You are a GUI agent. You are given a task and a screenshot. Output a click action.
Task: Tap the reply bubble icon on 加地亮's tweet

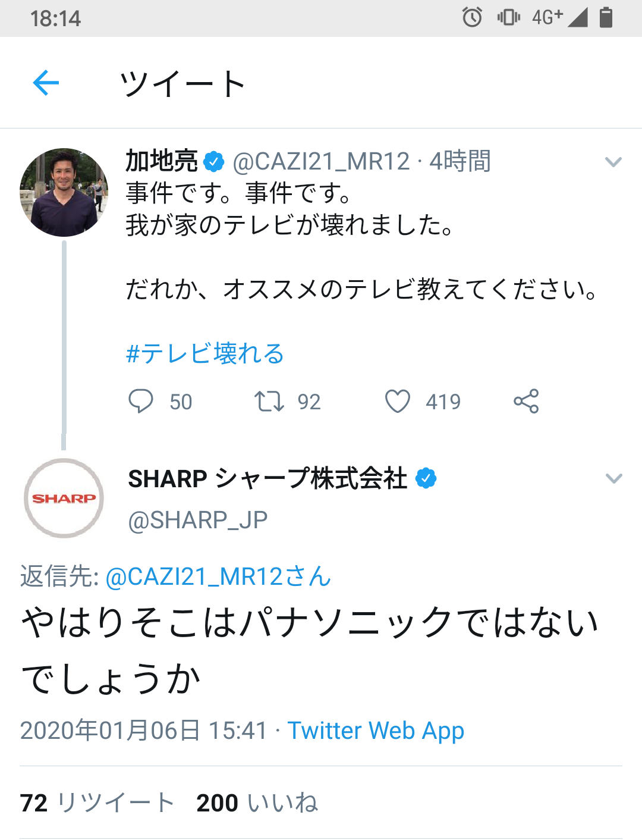141,401
